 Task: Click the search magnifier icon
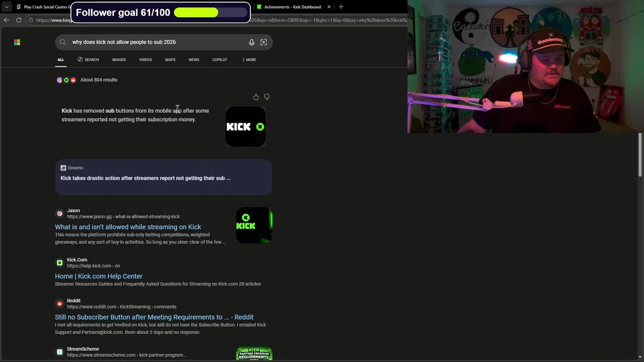point(63,42)
